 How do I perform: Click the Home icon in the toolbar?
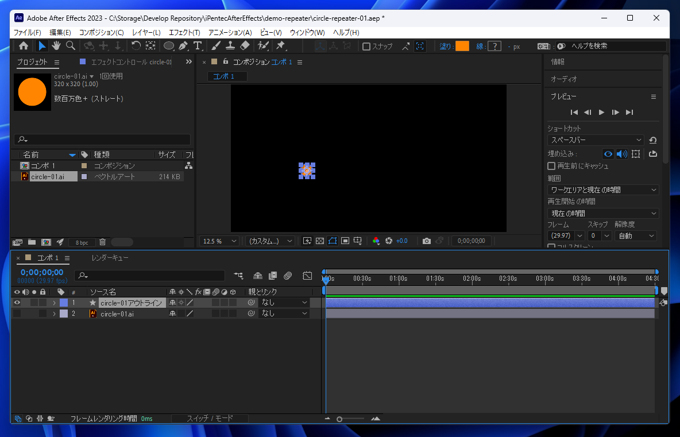(24, 46)
